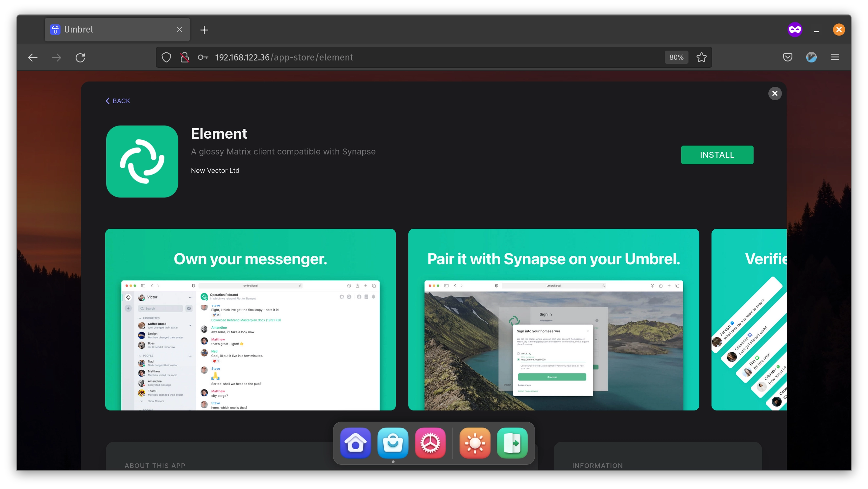Click the browser forward arrow

click(x=57, y=58)
